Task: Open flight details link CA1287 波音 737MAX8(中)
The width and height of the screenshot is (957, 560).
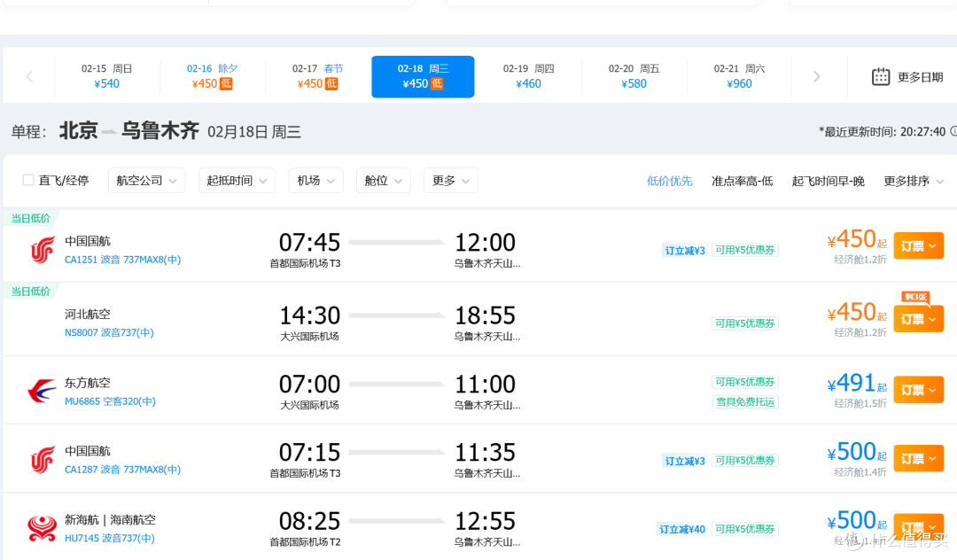Action: (x=122, y=469)
